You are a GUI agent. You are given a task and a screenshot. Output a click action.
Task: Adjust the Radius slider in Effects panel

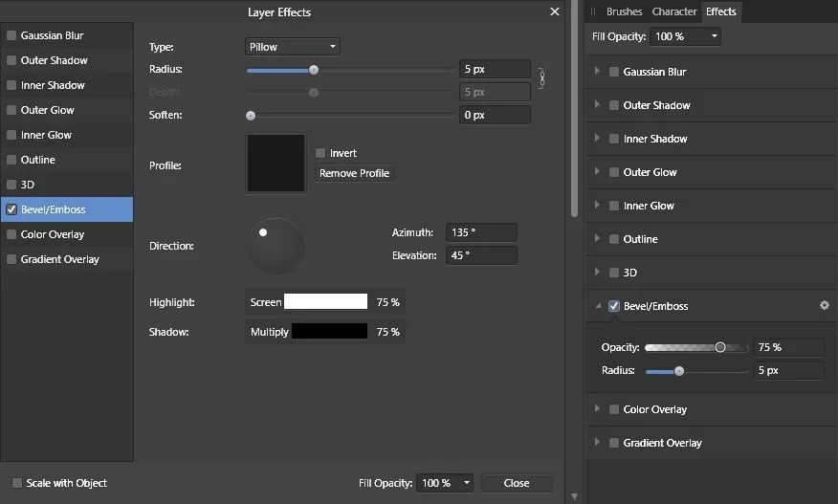(696, 371)
